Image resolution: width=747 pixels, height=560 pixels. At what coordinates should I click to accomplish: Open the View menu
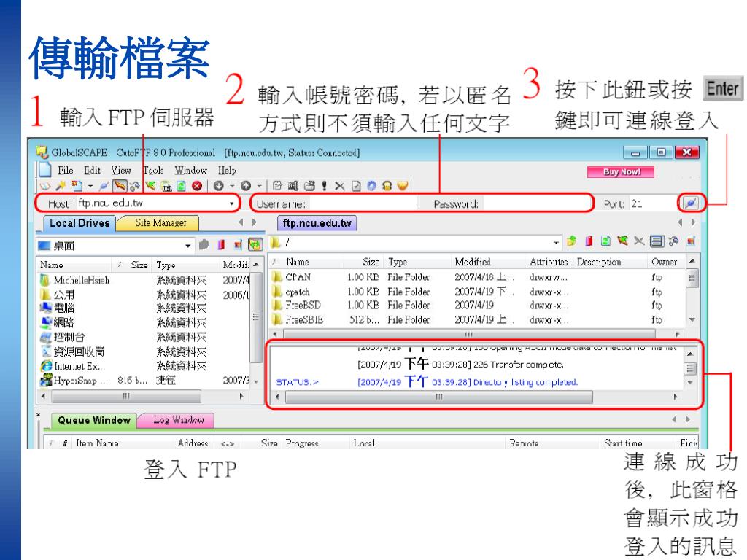point(121,170)
